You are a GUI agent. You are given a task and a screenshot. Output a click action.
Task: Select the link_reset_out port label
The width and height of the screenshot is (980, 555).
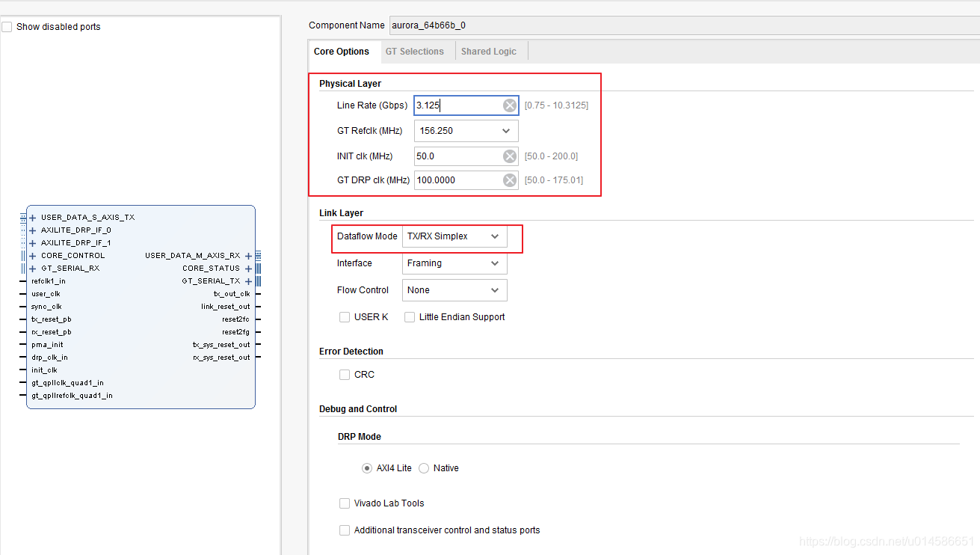pyautogui.click(x=226, y=307)
